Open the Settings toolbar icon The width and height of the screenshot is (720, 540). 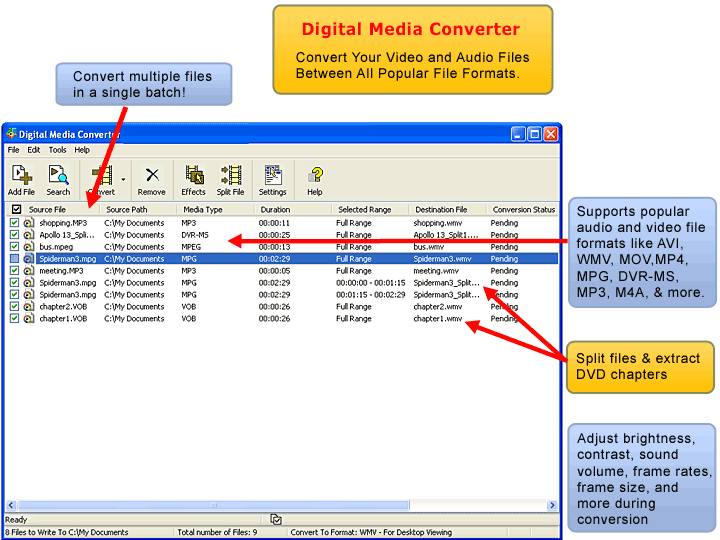tap(273, 175)
